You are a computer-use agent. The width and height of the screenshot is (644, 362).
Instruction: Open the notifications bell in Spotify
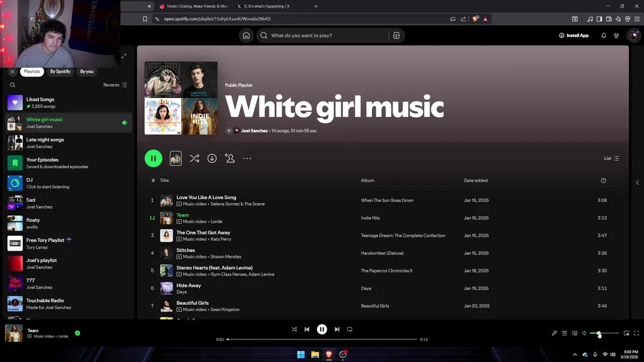click(x=603, y=36)
